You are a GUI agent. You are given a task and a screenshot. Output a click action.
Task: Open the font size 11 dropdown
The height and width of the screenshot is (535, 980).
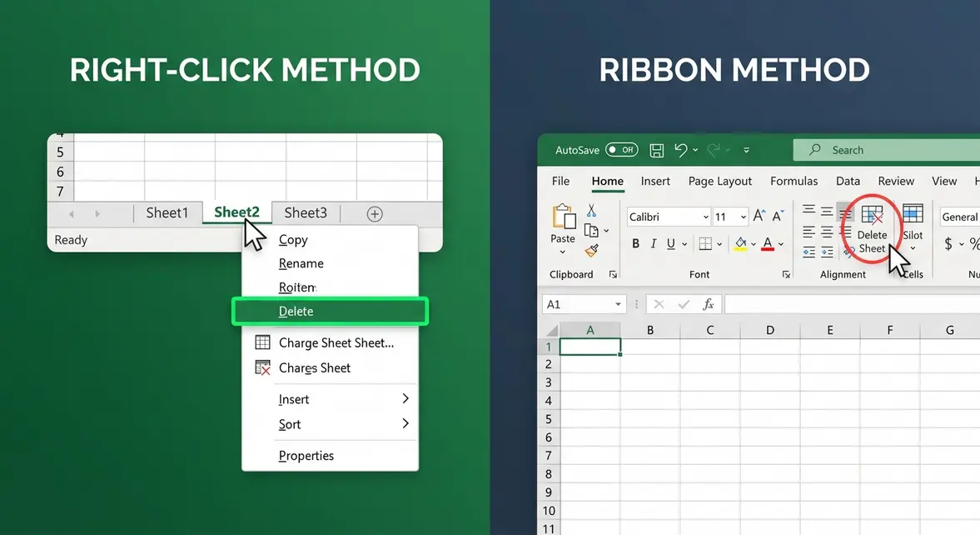(x=744, y=217)
